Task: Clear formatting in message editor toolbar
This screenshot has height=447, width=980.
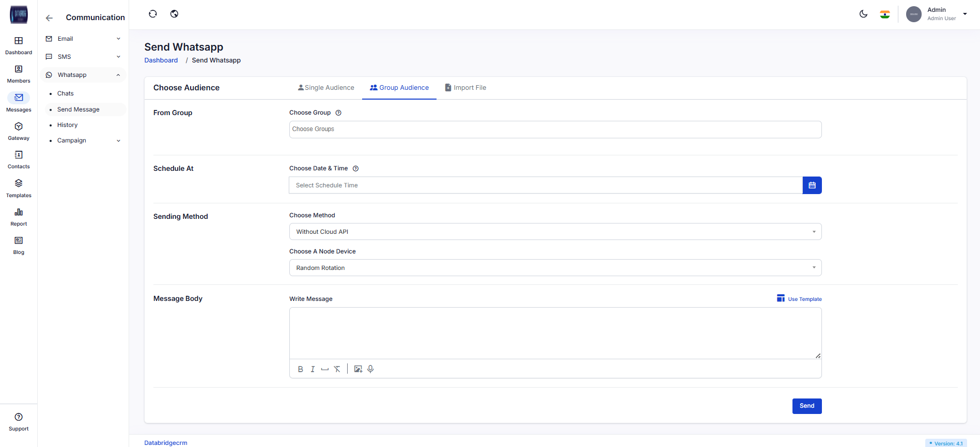Action: point(337,369)
